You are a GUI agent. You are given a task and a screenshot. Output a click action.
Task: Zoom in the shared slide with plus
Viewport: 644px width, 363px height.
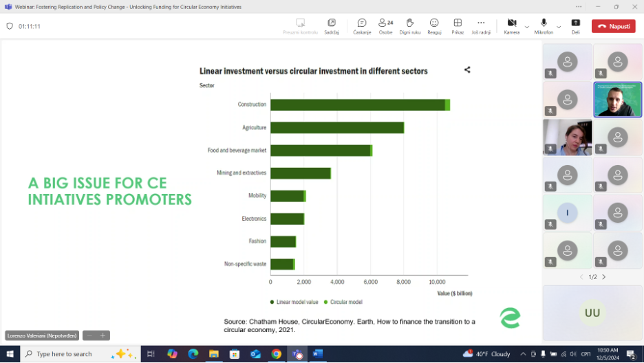[x=103, y=335]
